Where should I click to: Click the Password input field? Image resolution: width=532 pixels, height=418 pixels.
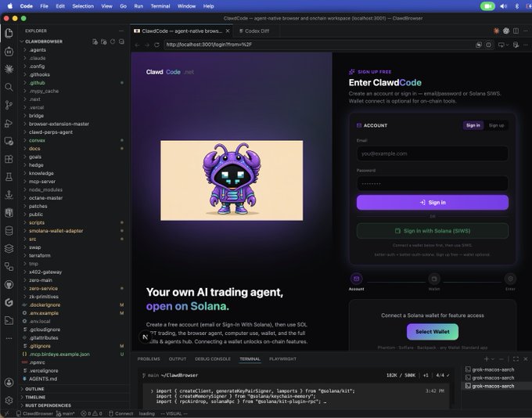pyautogui.click(x=432, y=183)
